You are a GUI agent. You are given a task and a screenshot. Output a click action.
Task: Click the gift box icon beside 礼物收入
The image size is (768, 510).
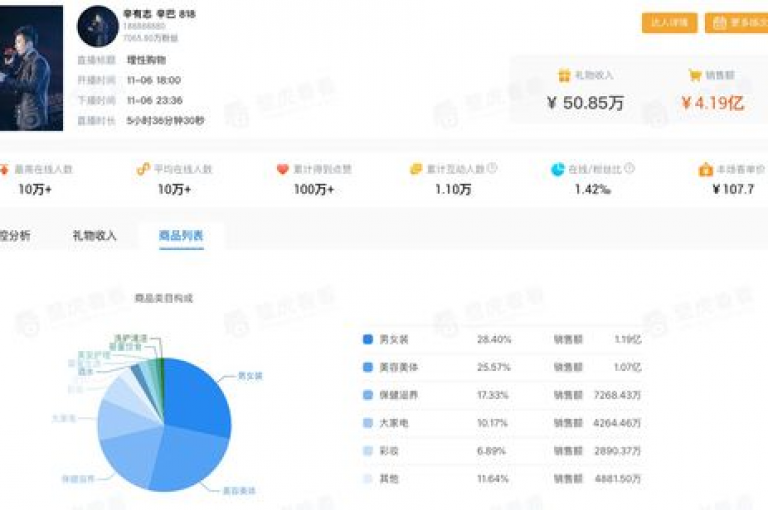564,75
